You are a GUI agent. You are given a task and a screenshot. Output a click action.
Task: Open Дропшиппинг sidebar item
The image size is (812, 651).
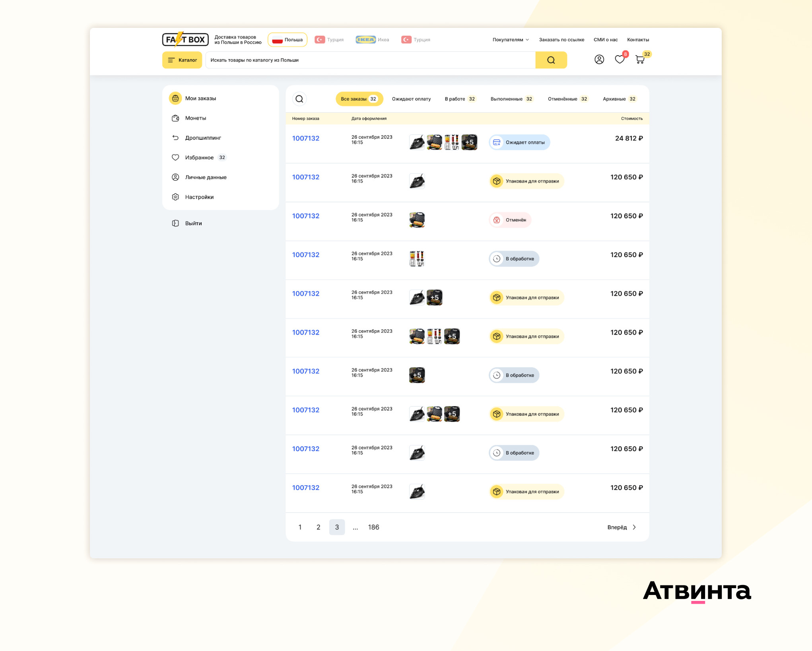pyautogui.click(x=203, y=138)
